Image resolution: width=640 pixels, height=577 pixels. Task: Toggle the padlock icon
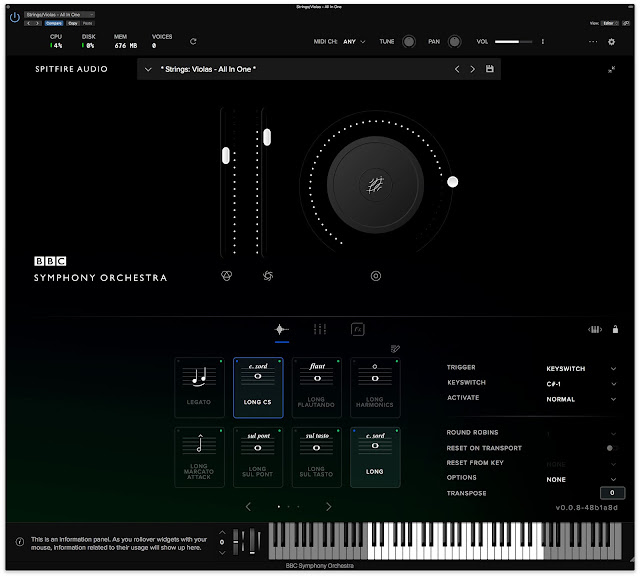click(x=615, y=329)
